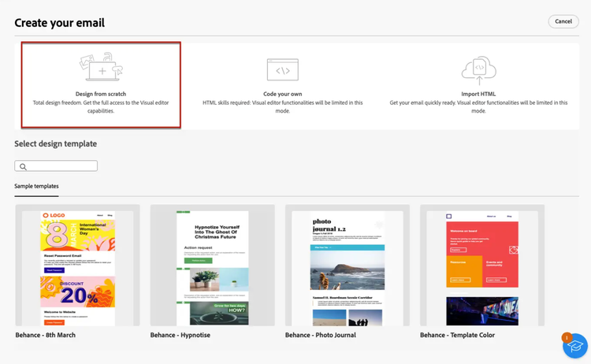
Task: Click the Design from scratch laptop icon
Action: (101, 69)
